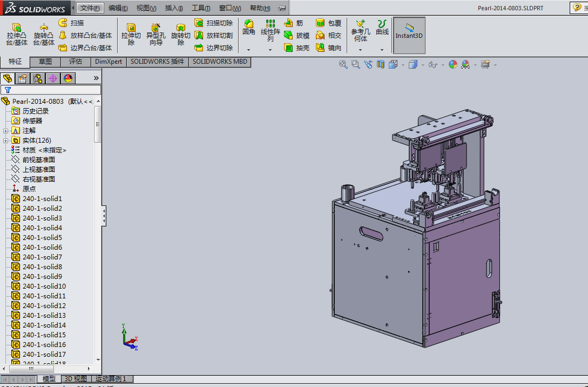This screenshot has width=588, height=387.
Task: Expand the 线性阵列 pattern dropdown arrow
Action: pyautogui.click(x=271, y=50)
